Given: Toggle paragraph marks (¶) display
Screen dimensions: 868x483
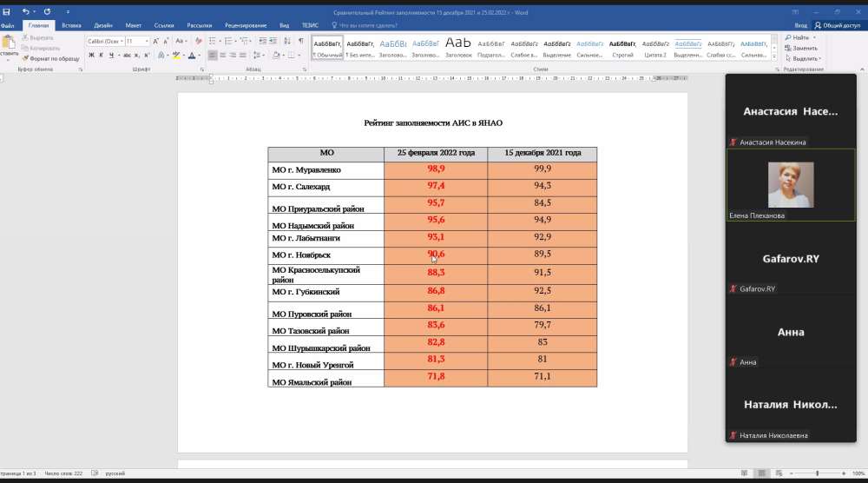Looking at the screenshot, I should [300, 41].
